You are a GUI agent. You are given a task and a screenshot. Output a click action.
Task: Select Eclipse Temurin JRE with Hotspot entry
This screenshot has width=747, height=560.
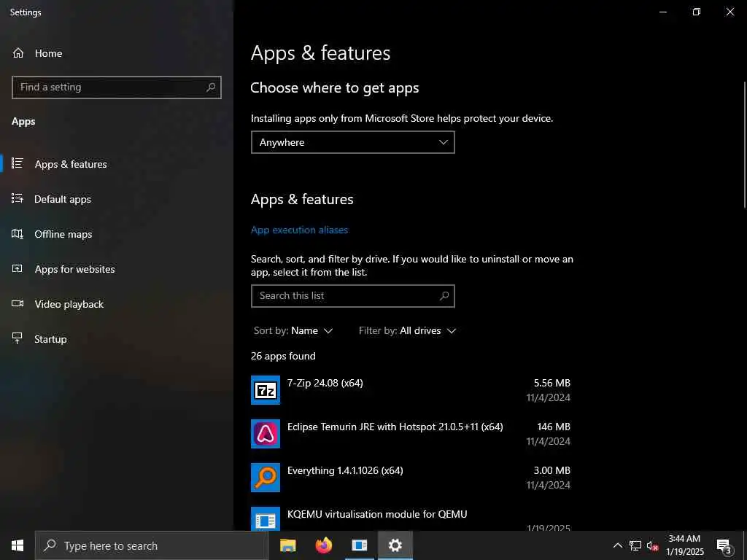click(x=411, y=434)
